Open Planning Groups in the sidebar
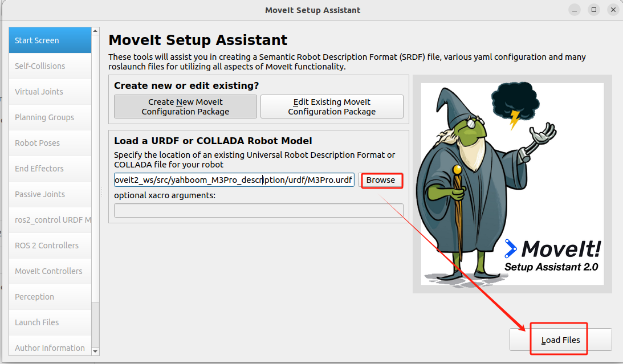The image size is (623, 364). (x=50, y=117)
